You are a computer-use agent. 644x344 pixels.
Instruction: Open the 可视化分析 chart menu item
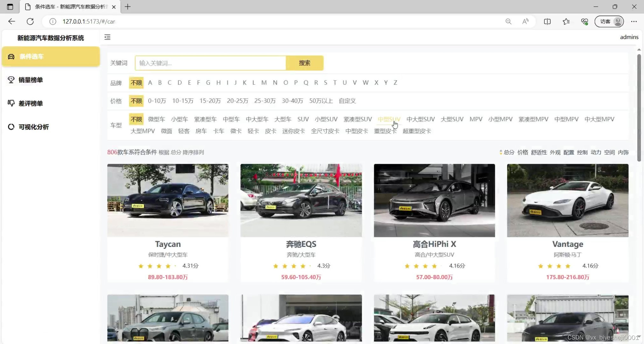click(x=33, y=127)
